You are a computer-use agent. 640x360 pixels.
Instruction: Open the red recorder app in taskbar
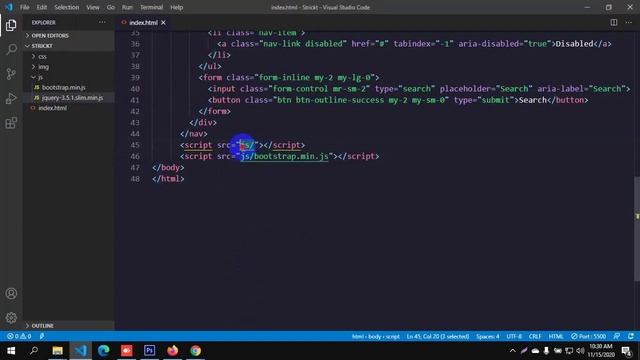(x=127, y=351)
